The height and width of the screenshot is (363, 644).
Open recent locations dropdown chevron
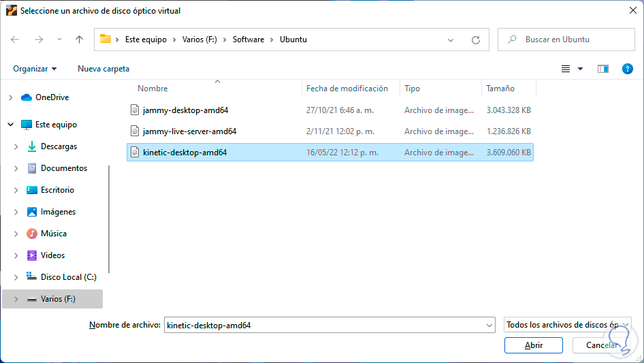[59, 40]
